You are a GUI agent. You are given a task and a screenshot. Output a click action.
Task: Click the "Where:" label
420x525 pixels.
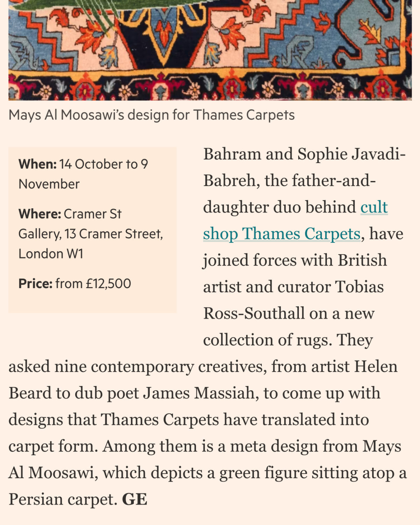40,214
